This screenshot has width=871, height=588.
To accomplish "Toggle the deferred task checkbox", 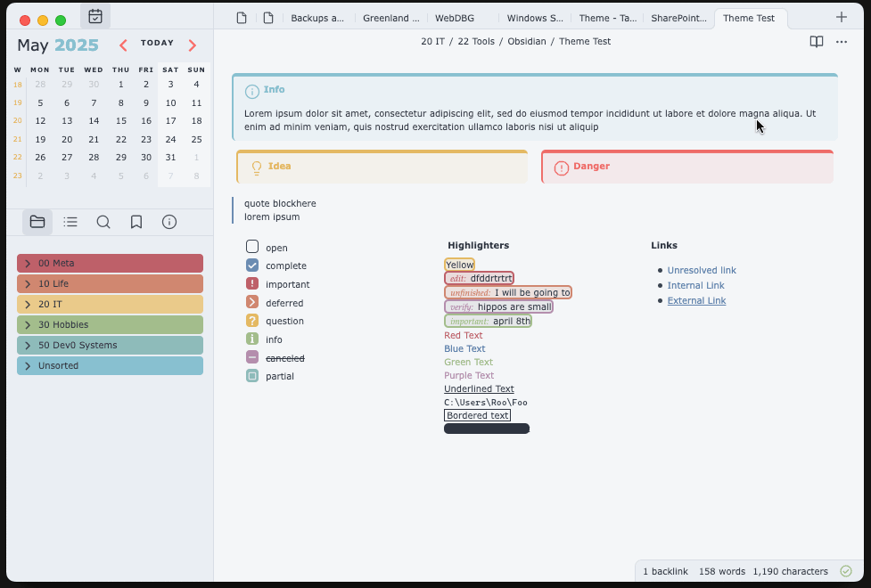I will click(252, 302).
